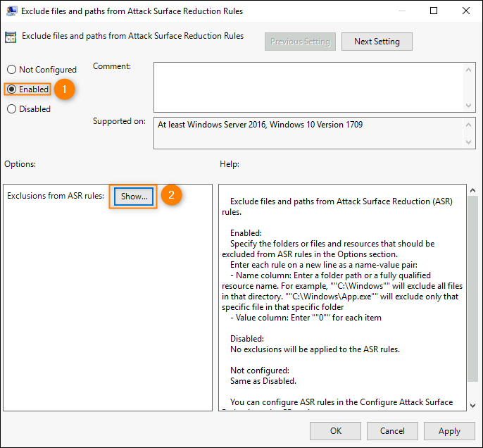The width and height of the screenshot is (483, 448).
Task: Click inside the Comment text field
Action: pos(309,87)
